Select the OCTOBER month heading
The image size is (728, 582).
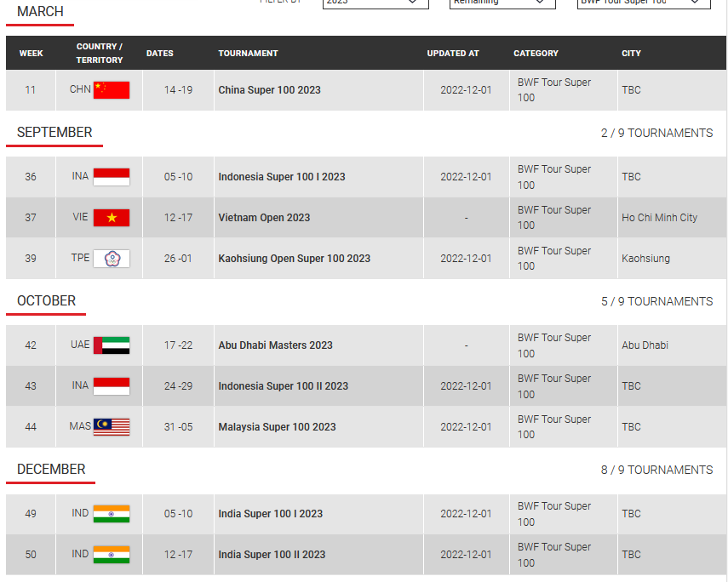click(47, 301)
